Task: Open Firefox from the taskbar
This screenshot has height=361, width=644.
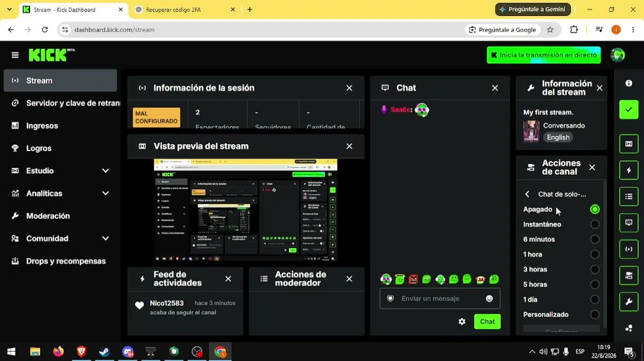Action: pos(58,352)
